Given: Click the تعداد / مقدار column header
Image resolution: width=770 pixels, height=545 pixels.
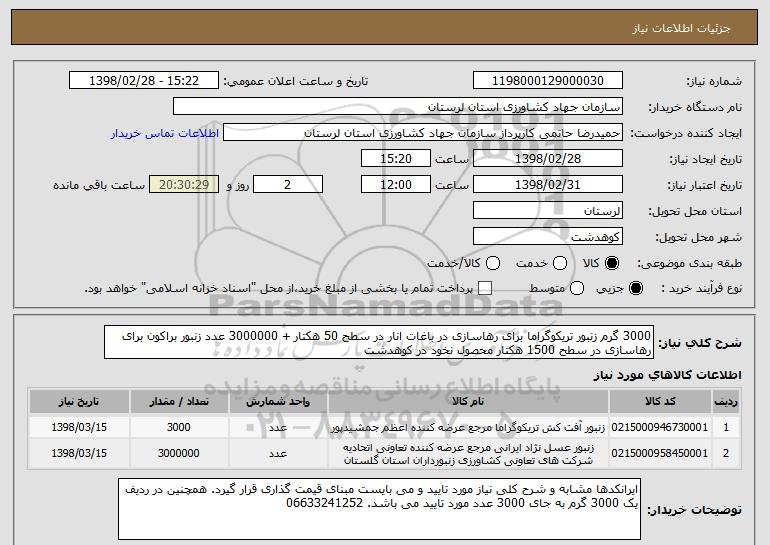Looking at the screenshot, I should [179, 402].
